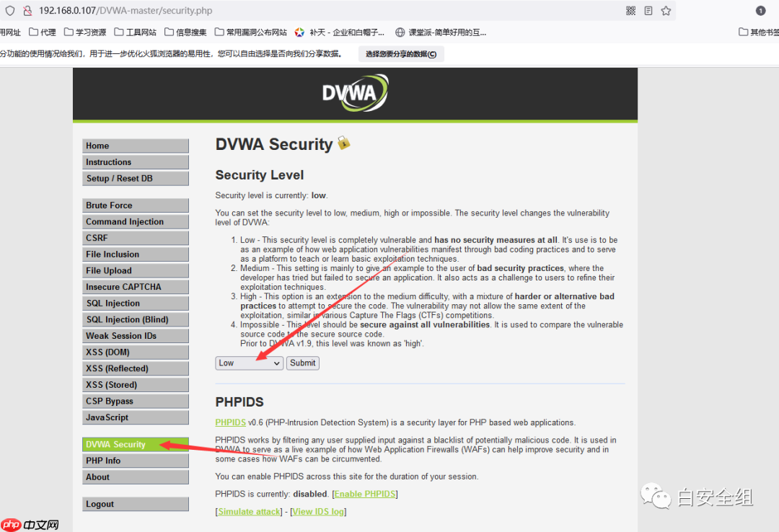Open XSS (DOM) module
This screenshot has height=532, width=779.
tap(136, 353)
